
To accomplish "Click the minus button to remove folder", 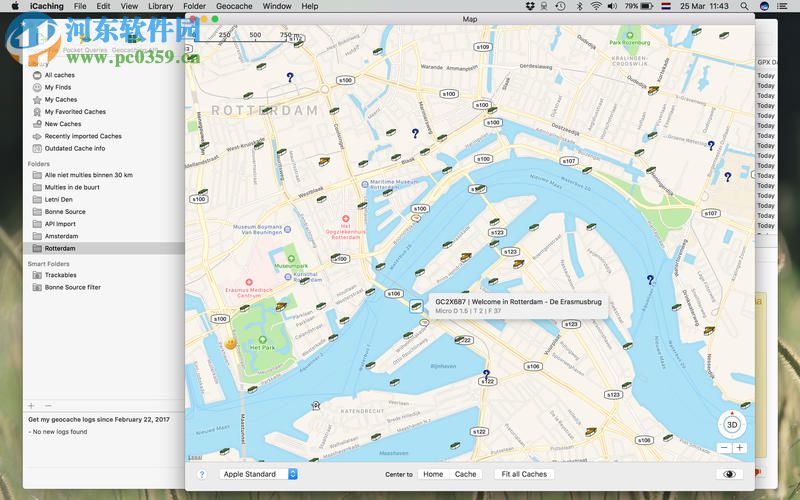I will tap(48, 406).
